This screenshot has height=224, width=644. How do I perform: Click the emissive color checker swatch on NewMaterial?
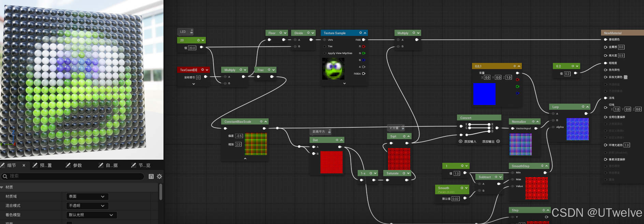[626, 77]
